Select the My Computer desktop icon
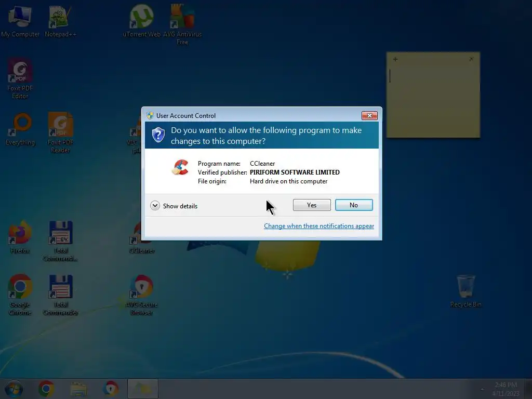This screenshot has width=532, height=399. click(20, 21)
